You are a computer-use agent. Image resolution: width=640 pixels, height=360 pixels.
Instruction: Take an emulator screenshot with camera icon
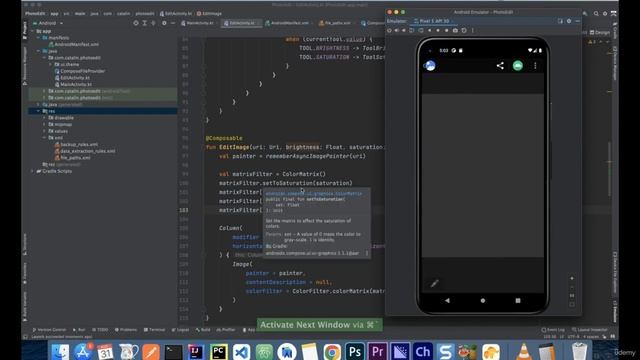[455, 30]
